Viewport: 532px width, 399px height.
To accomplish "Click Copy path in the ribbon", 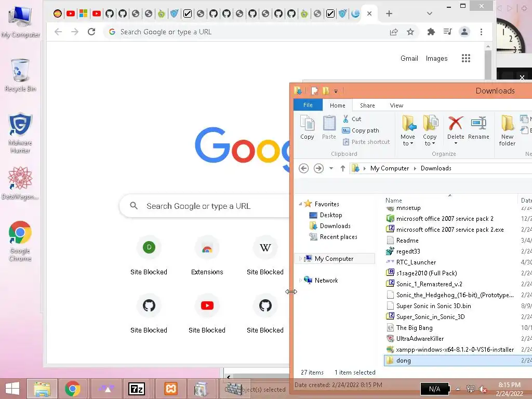I will 361,130.
